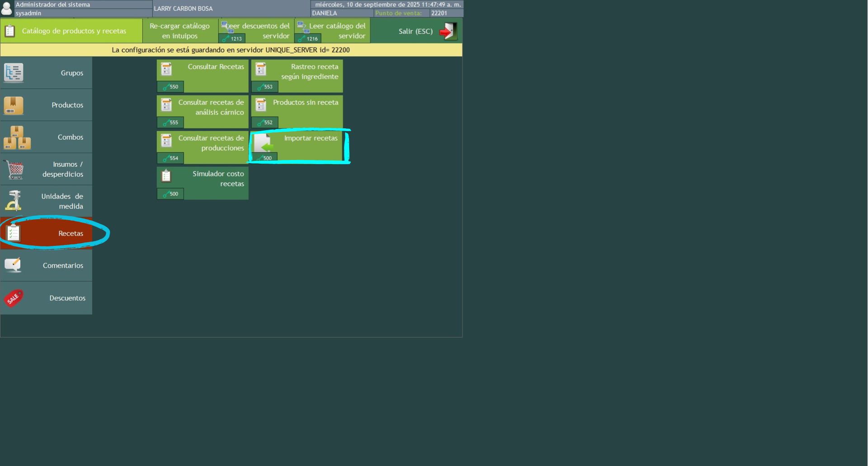Screen dimensions: 868x466
Task: Click the red SALE tag icon
Action: pos(14,298)
